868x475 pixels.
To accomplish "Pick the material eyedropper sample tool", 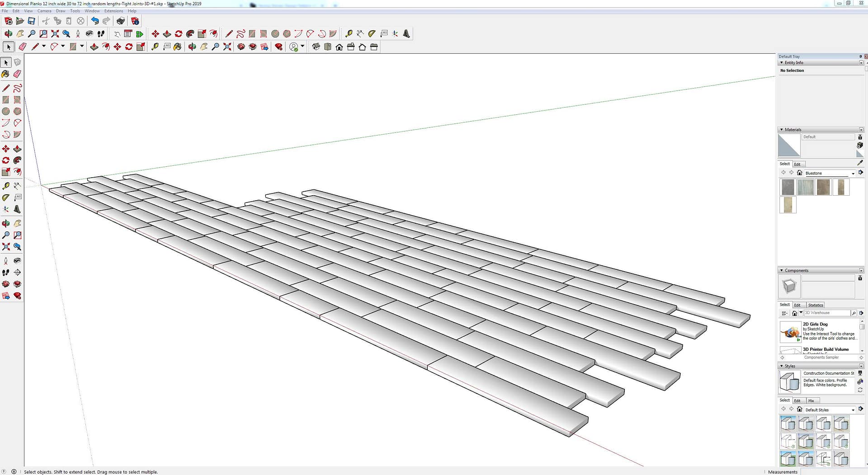I will click(x=860, y=163).
